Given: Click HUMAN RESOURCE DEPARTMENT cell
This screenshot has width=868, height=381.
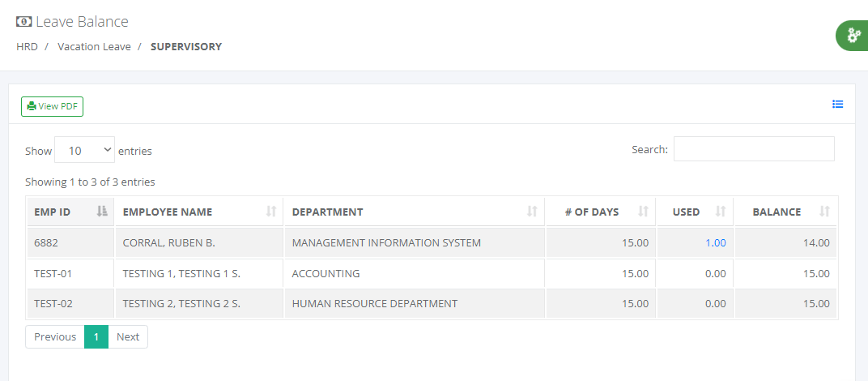Looking at the screenshot, I should [x=414, y=304].
